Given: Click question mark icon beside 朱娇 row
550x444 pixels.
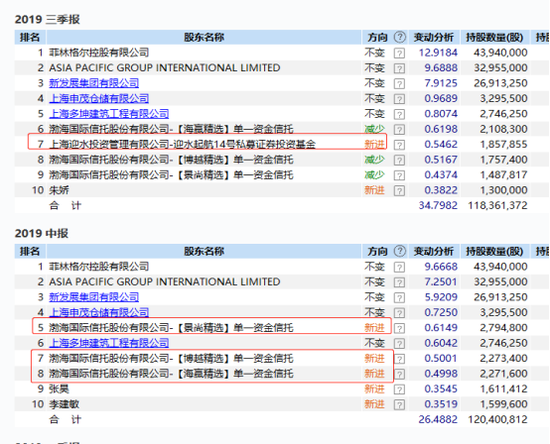Looking at the screenshot, I should tap(399, 190).
